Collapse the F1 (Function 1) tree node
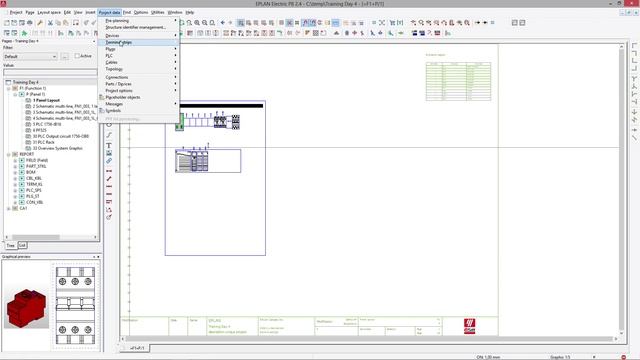Viewport: 640px width, 360px height. tap(9, 88)
